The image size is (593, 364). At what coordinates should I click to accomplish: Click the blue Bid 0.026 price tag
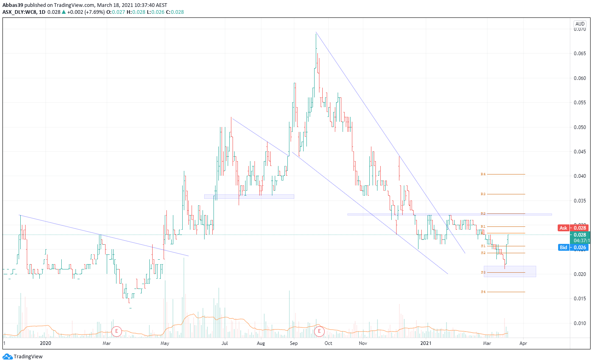pyautogui.click(x=573, y=248)
